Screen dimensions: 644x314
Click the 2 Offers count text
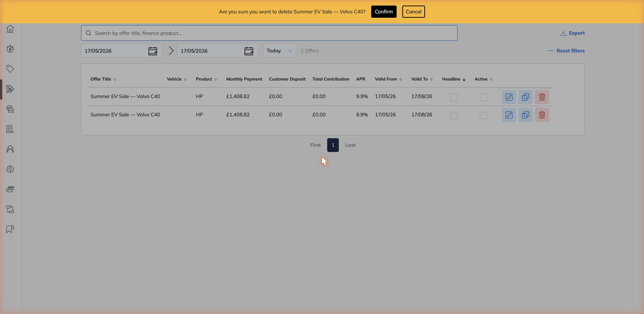pyautogui.click(x=310, y=51)
